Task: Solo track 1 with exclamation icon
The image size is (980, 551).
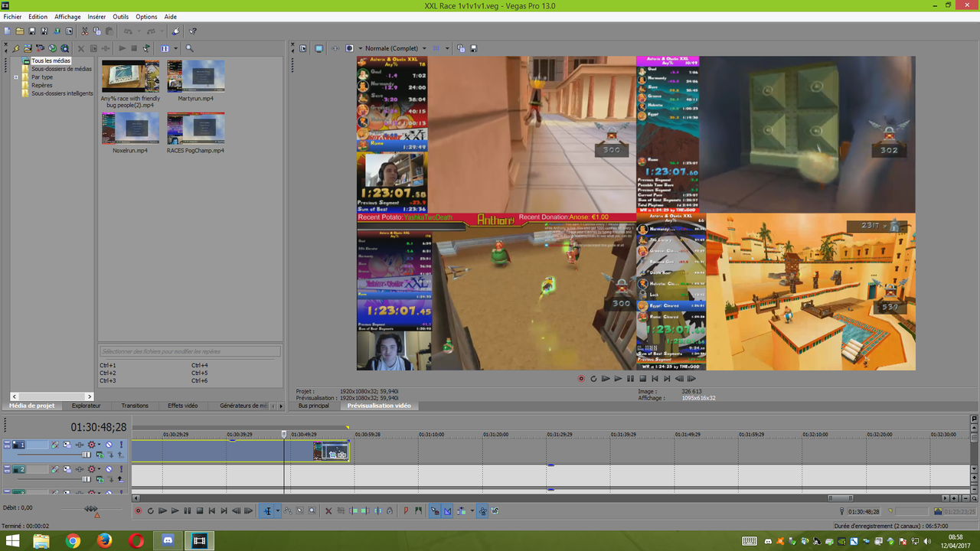Action: (x=121, y=445)
